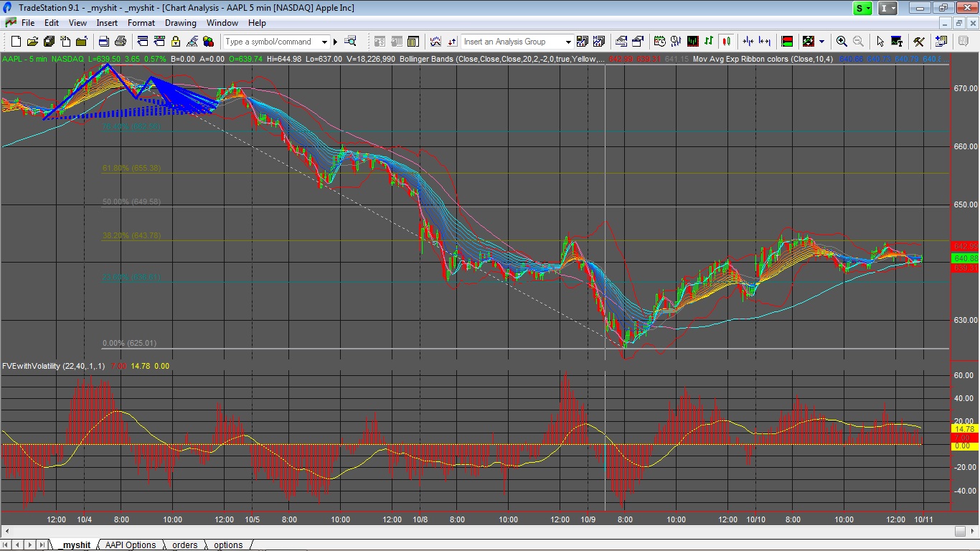Click the Open folder toolbar icon
Screen dimensions: 980x551
pos(32,42)
